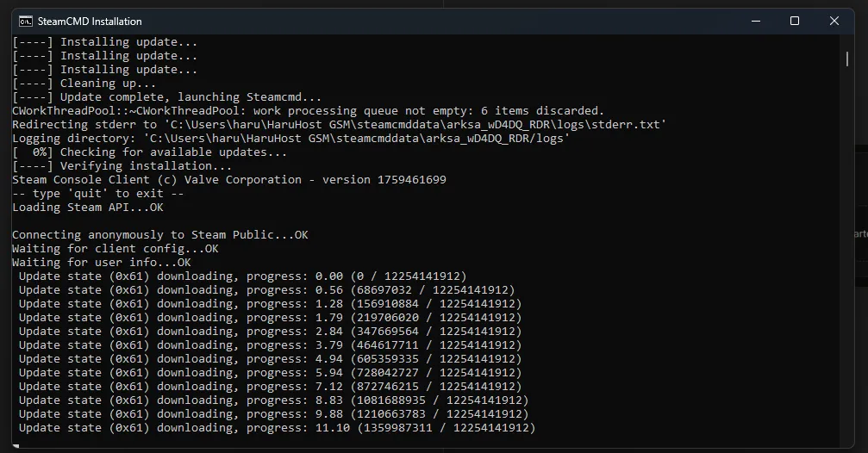Maximize the SteamCMD Installation window

(795, 21)
